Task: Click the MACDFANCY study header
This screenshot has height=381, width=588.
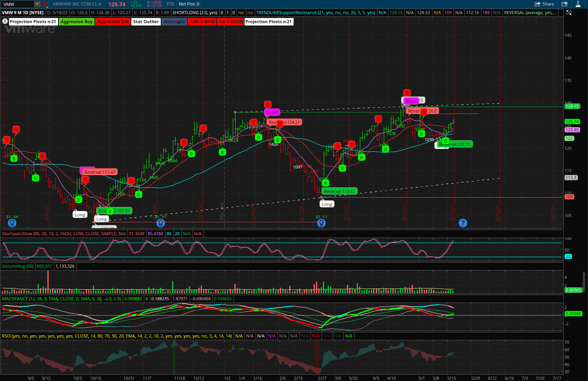Action: [62, 299]
